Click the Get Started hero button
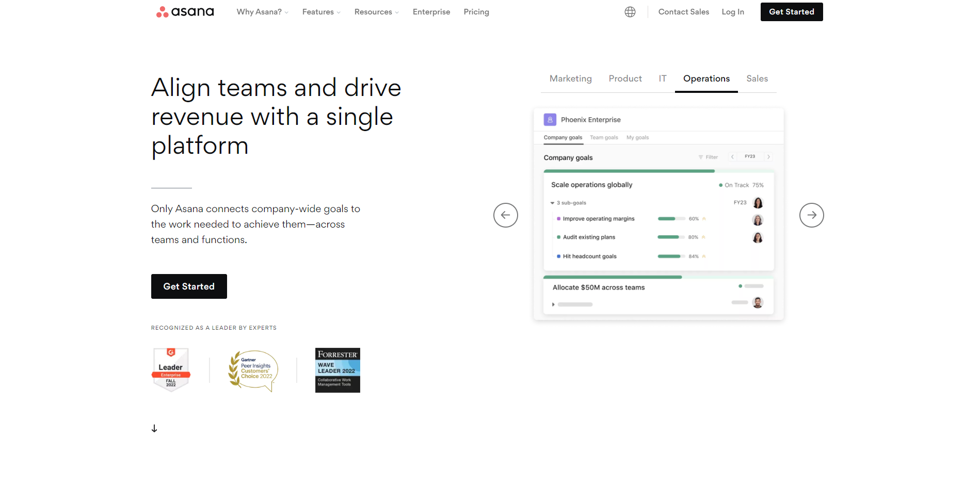The image size is (980, 482). click(x=189, y=286)
